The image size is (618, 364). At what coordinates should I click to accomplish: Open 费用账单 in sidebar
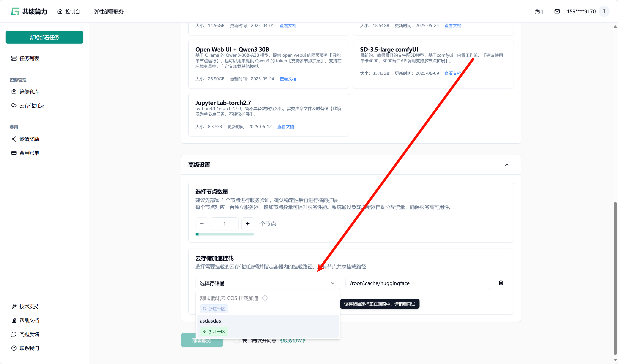click(x=29, y=153)
